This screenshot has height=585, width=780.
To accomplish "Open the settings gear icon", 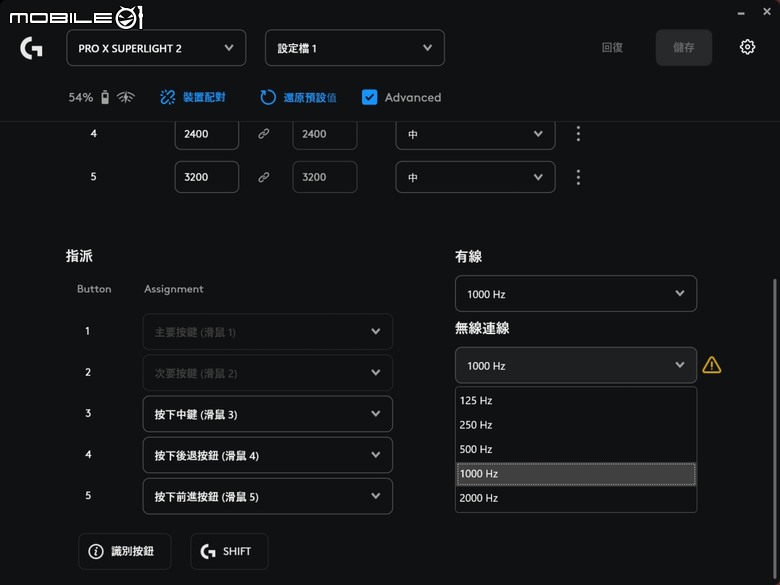I will [x=747, y=47].
